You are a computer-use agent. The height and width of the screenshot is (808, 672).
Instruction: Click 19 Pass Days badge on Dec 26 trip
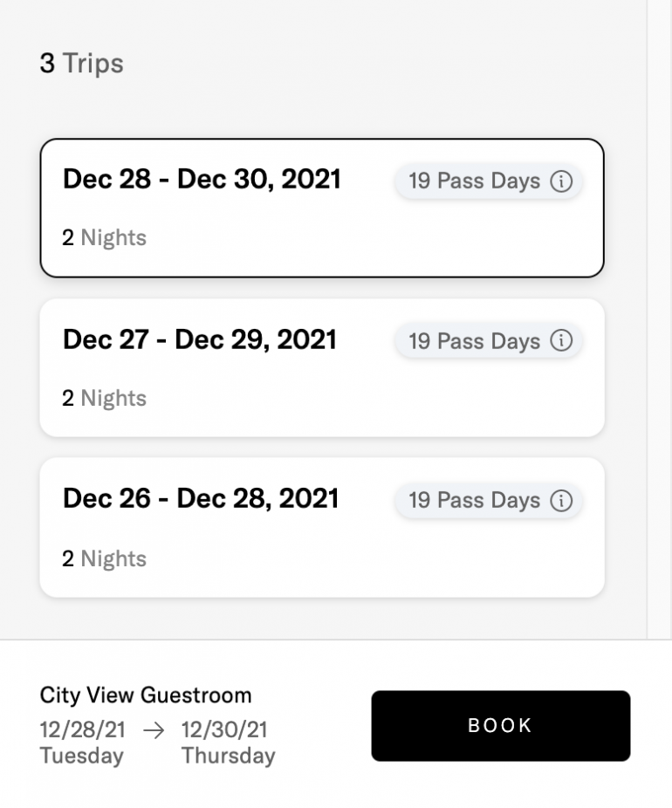pyautogui.click(x=474, y=500)
